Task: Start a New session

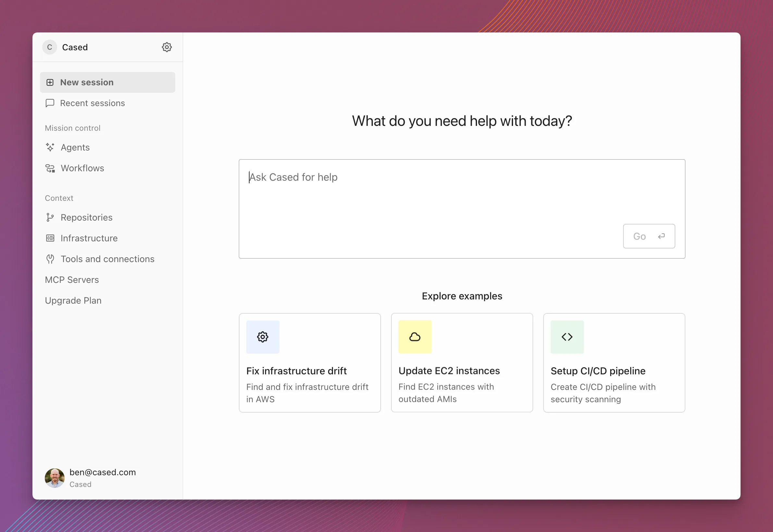Action: tap(107, 82)
